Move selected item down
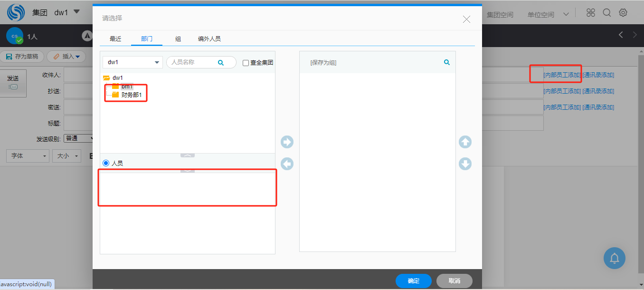644x290 pixels. tap(465, 164)
